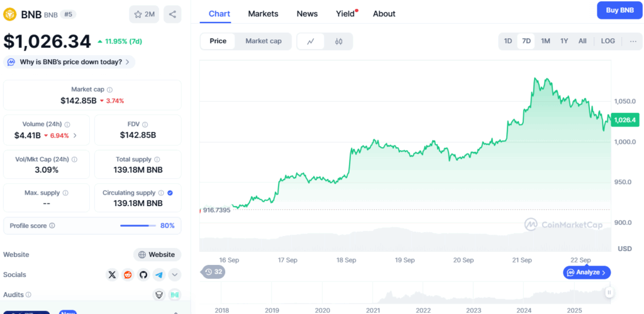Click the AI icon in price question

point(11,62)
